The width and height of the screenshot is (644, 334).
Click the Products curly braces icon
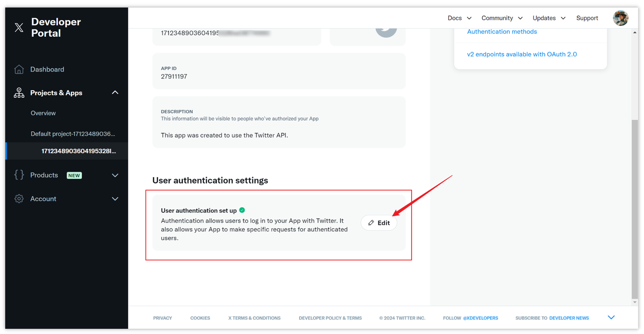[19, 175]
